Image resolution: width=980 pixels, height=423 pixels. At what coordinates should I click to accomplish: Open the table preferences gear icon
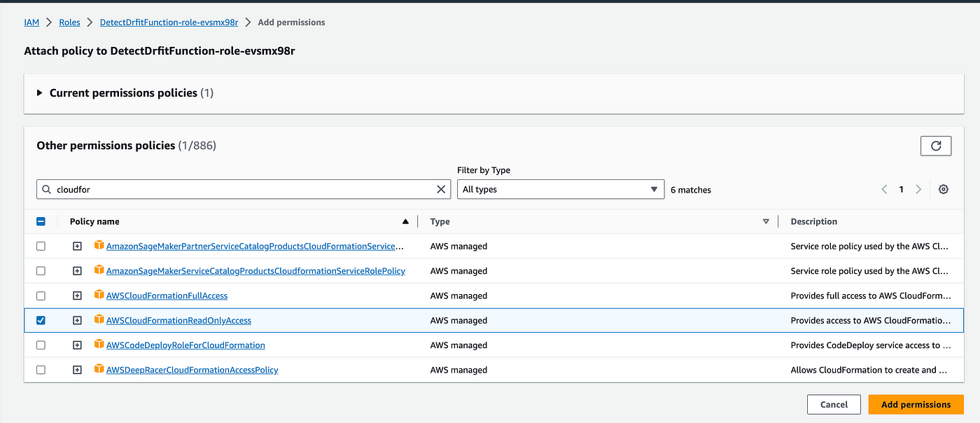[944, 189]
